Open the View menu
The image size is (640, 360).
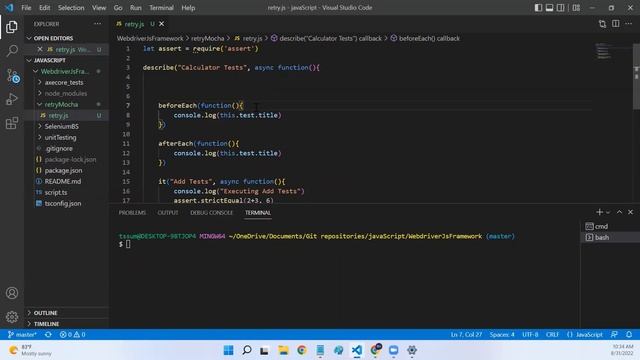(99, 8)
